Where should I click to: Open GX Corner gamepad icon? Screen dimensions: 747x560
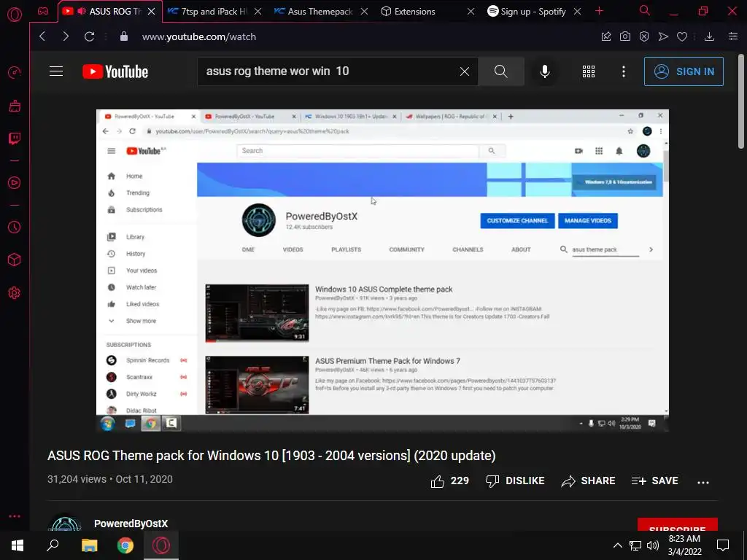click(43, 11)
